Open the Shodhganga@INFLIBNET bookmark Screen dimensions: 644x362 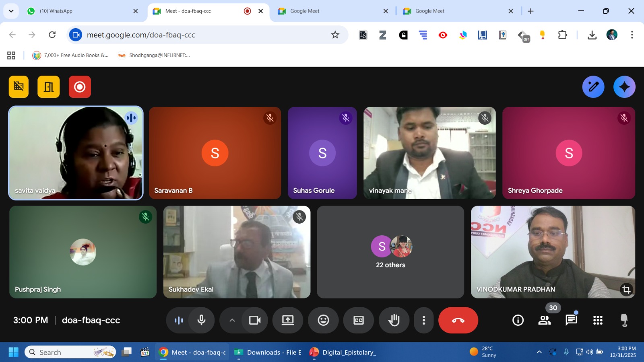(155, 56)
